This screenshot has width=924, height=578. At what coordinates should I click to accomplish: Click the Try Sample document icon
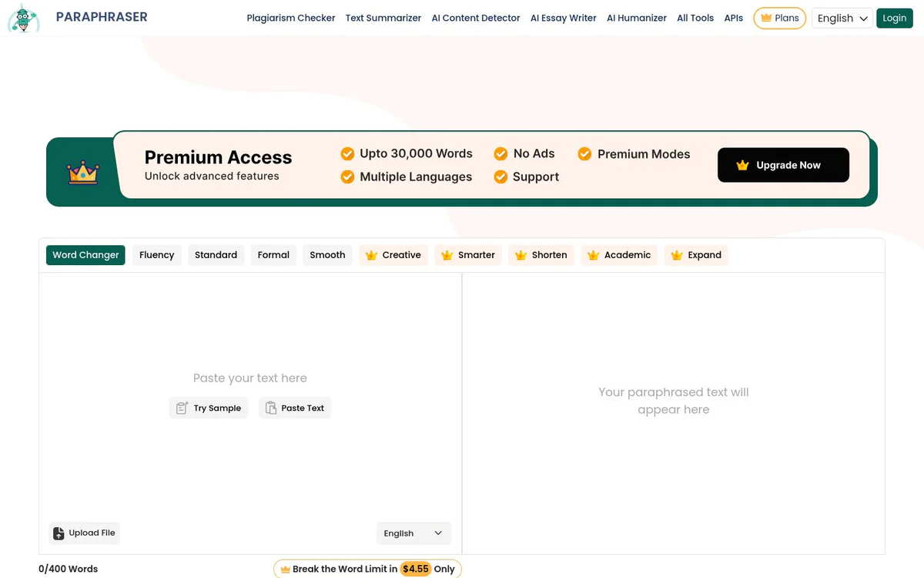point(182,408)
